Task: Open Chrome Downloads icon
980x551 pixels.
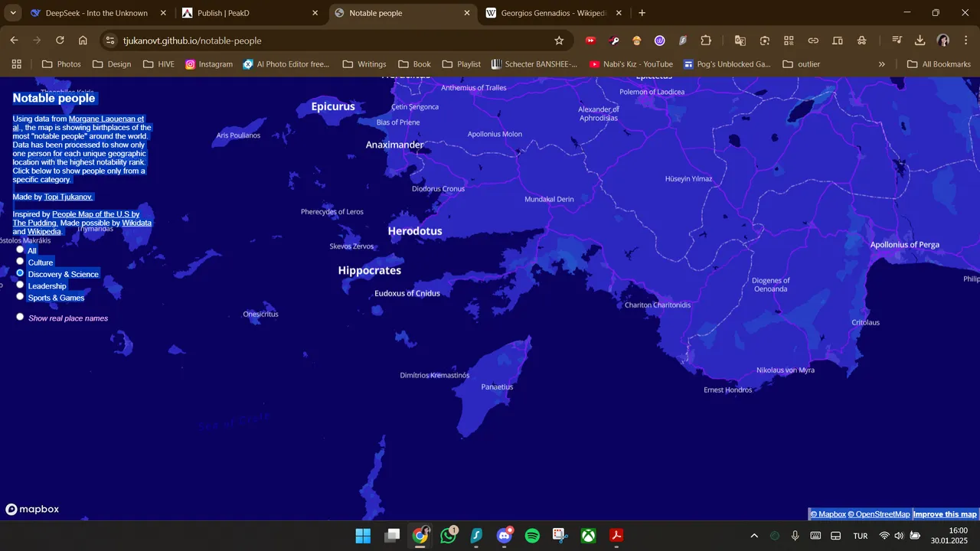Action: click(x=920, y=41)
